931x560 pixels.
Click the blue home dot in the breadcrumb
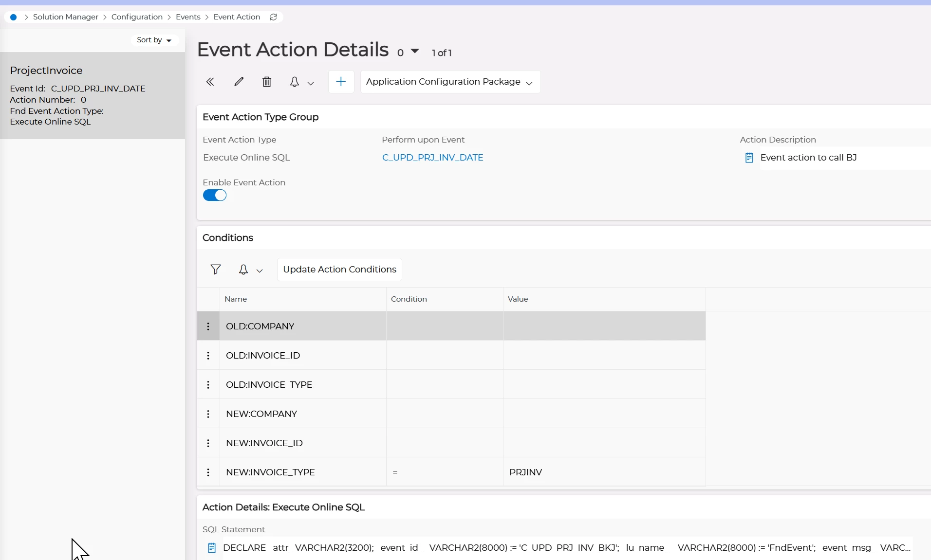(x=14, y=17)
